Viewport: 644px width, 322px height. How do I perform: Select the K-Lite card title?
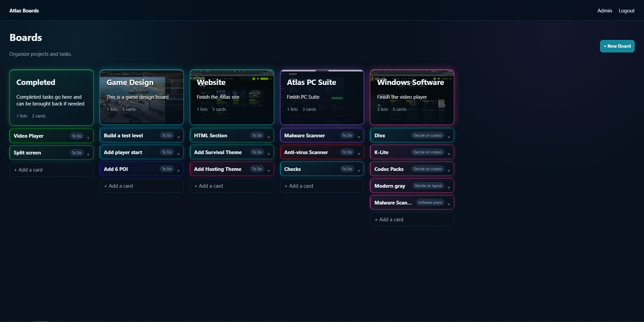pos(381,152)
